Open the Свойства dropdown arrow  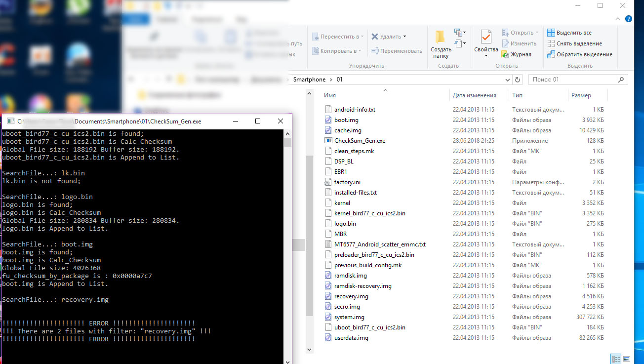pos(486,55)
